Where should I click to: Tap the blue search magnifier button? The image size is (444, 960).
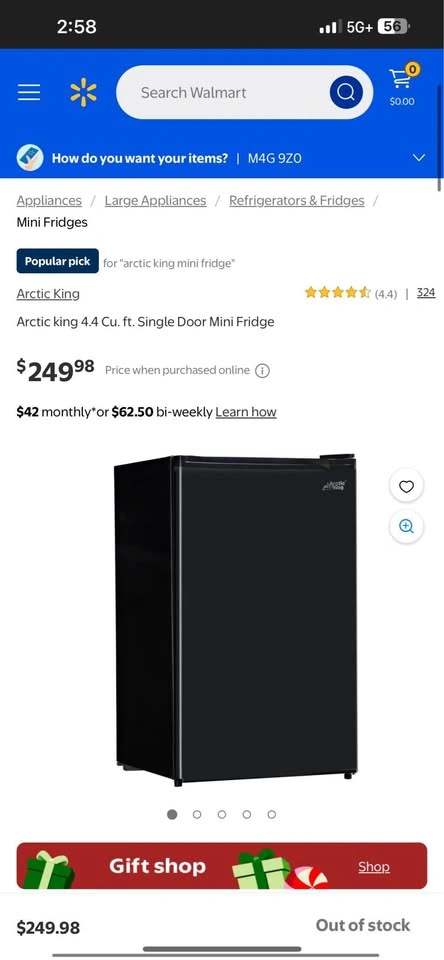346,92
